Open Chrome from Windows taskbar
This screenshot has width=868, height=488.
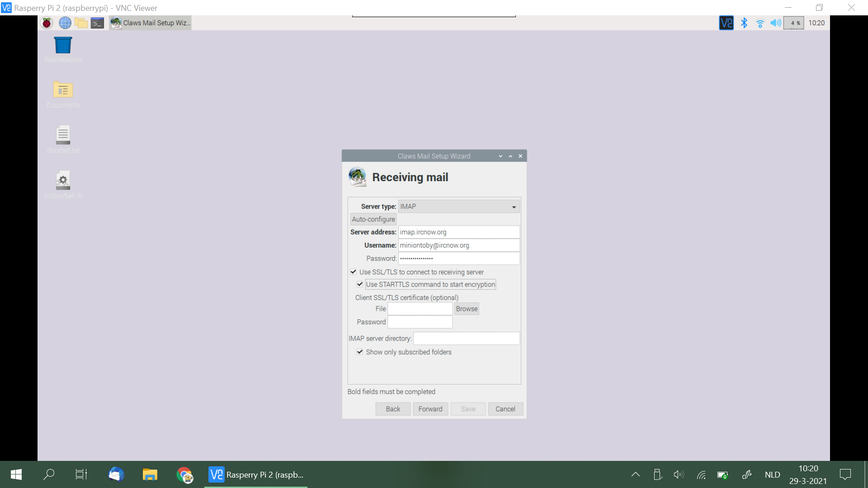[184, 474]
